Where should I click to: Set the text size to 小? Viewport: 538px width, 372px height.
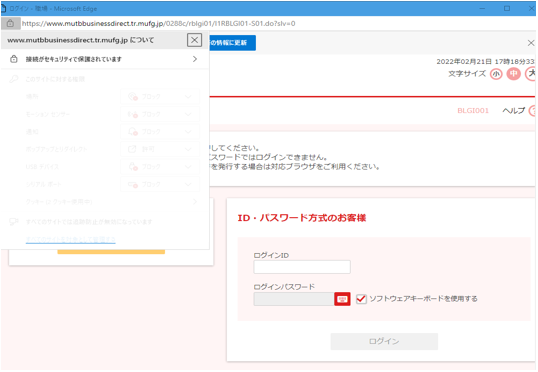point(496,74)
